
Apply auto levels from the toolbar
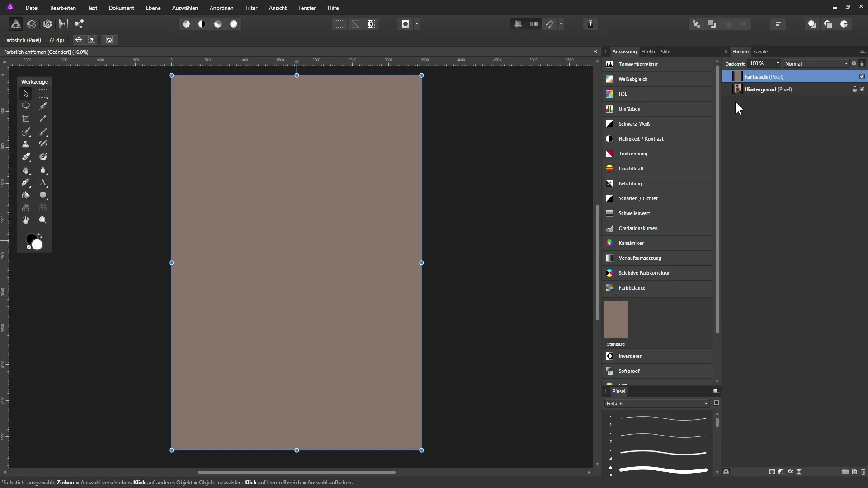tap(186, 24)
